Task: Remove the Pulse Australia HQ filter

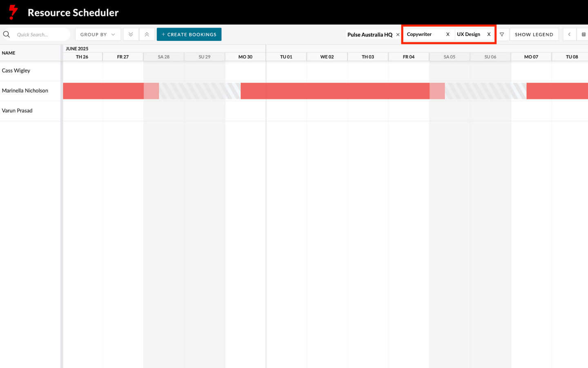Action: pos(398,35)
